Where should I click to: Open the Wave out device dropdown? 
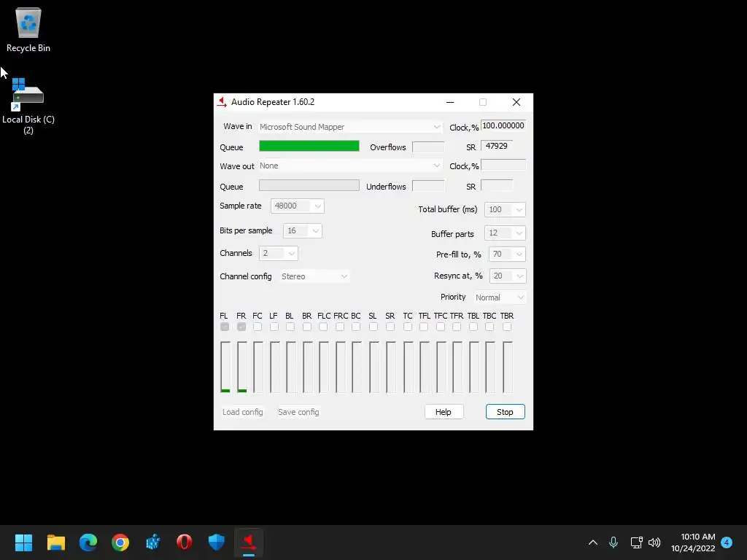pos(350,166)
